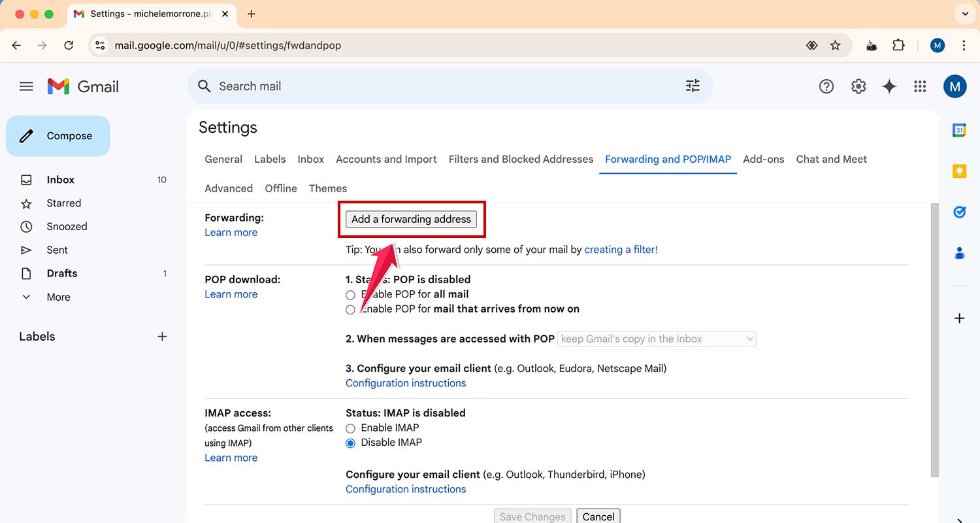Click the Gemini sparkle icon
This screenshot has width=980, height=523.
[889, 86]
